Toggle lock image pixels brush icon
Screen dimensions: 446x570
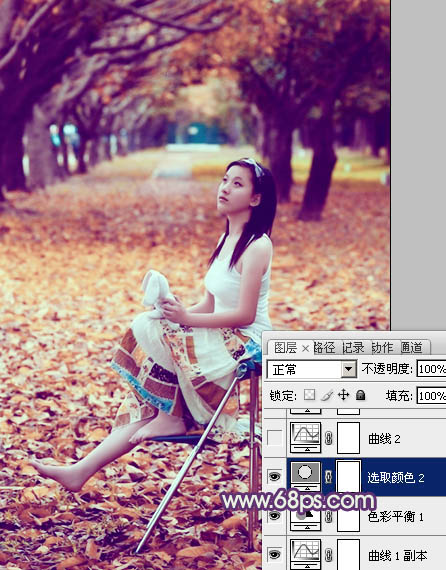tap(327, 395)
